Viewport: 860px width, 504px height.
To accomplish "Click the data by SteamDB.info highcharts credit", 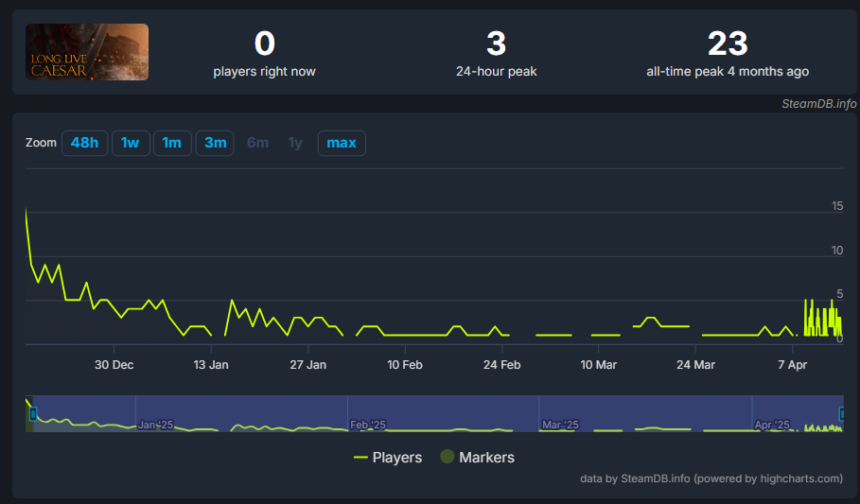I will tap(711, 478).
